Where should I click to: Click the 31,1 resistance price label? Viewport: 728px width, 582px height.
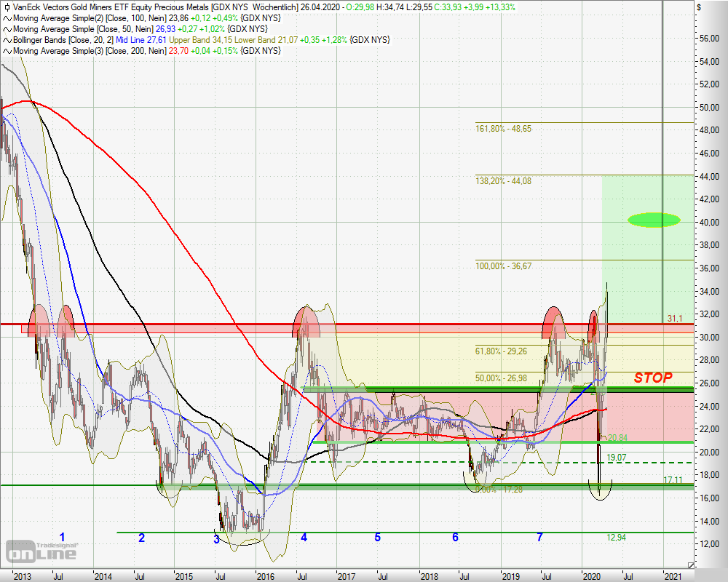point(675,318)
